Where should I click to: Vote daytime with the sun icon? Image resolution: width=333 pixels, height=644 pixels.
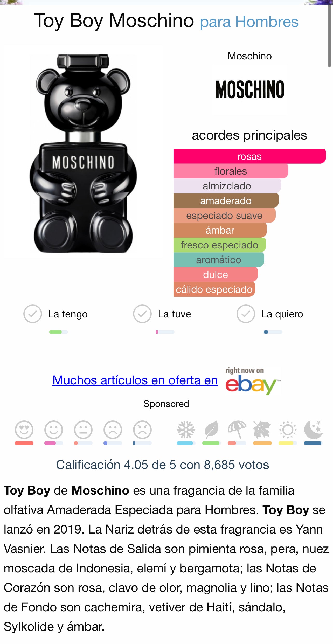[288, 430]
